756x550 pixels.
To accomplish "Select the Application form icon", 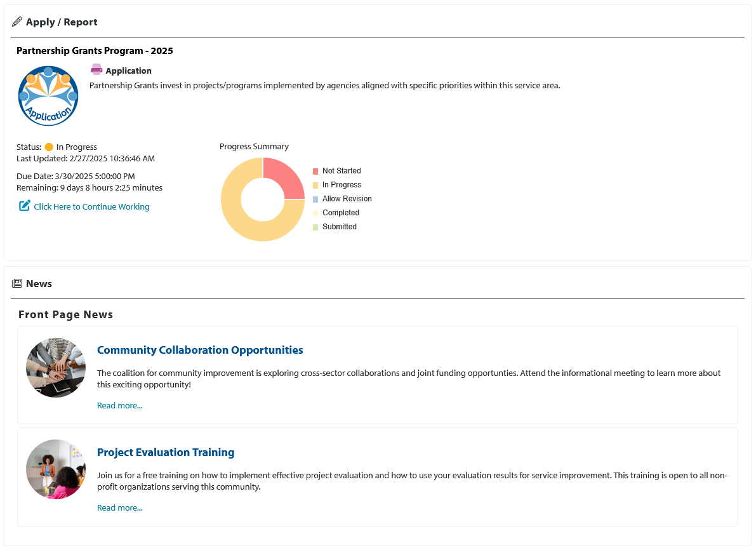I will click(96, 70).
